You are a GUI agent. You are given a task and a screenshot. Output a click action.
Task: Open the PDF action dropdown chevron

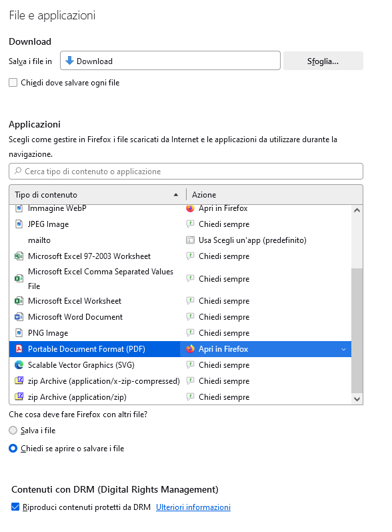(343, 349)
